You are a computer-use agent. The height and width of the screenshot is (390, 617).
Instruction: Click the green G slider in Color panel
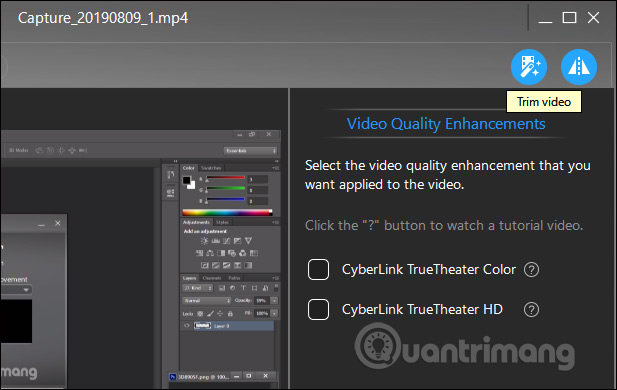(x=225, y=188)
